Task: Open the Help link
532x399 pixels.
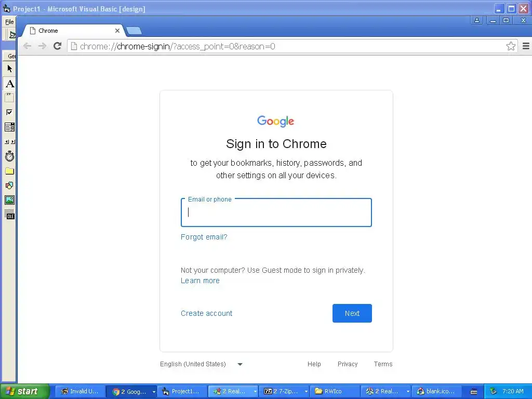Action: click(x=314, y=364)
